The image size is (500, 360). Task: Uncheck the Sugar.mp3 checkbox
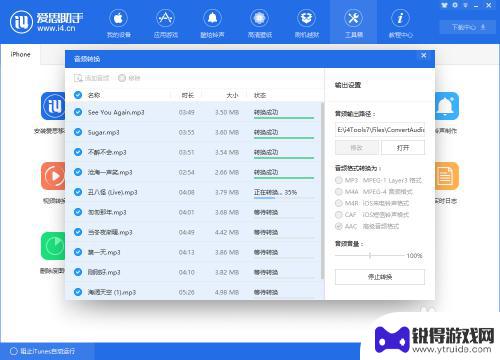[78, 132]
